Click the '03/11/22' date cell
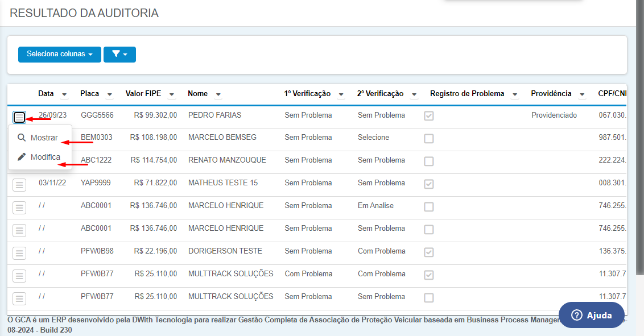 tap(52, 182)
